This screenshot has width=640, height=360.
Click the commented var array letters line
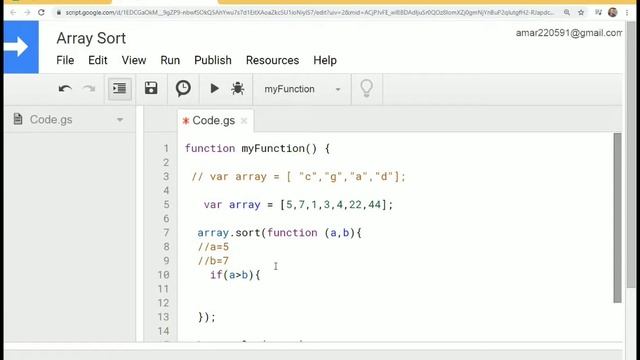[298, 177]
